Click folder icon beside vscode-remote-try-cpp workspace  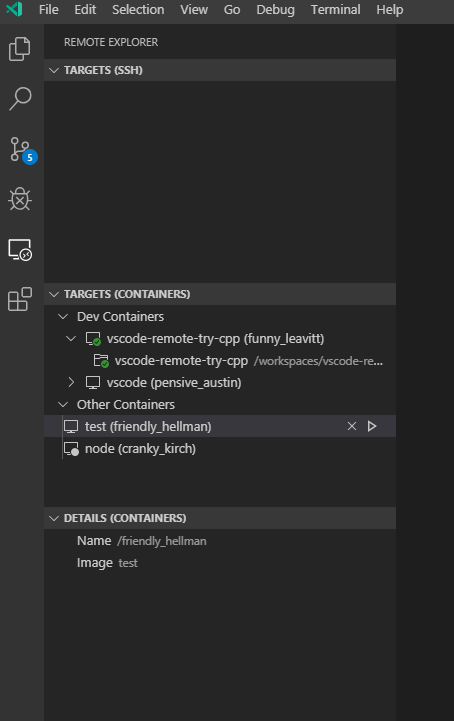(x=101, y=360)
